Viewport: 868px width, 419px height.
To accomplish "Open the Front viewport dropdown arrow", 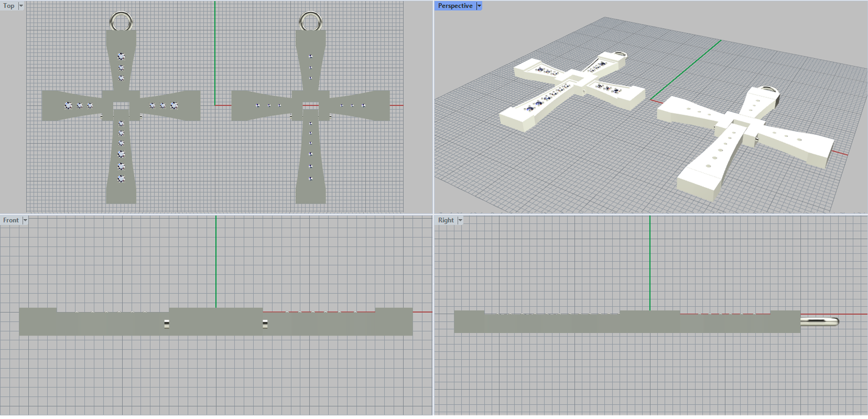I will point(25,220).
